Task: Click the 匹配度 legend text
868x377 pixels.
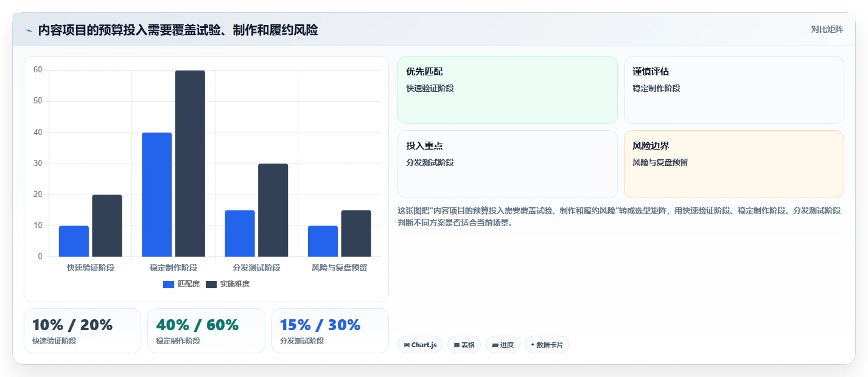Action: [189, 284]
